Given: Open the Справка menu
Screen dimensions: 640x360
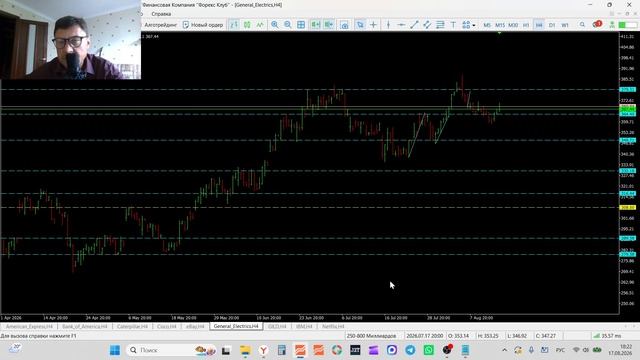Looking at the screenshot, I should (x=161, y=14).
